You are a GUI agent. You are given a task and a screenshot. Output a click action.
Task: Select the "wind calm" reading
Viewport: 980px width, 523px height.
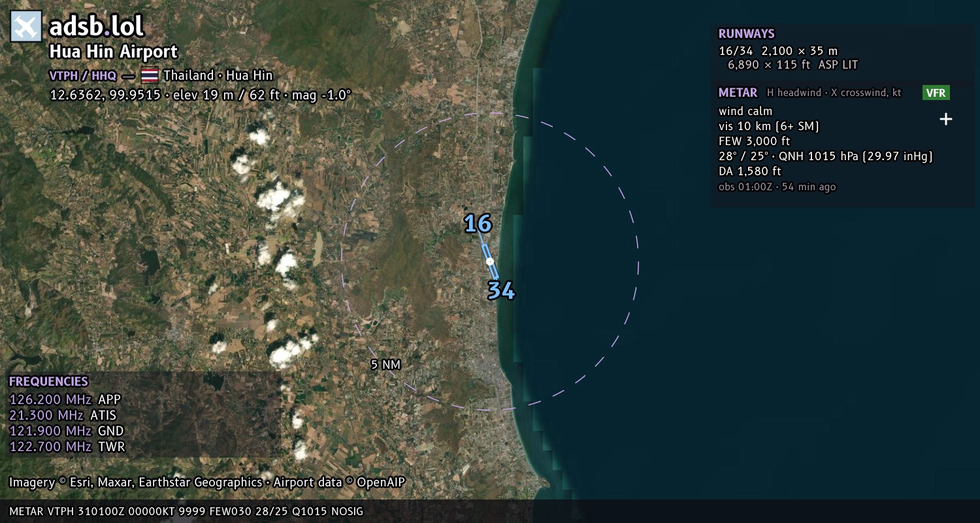745,111
